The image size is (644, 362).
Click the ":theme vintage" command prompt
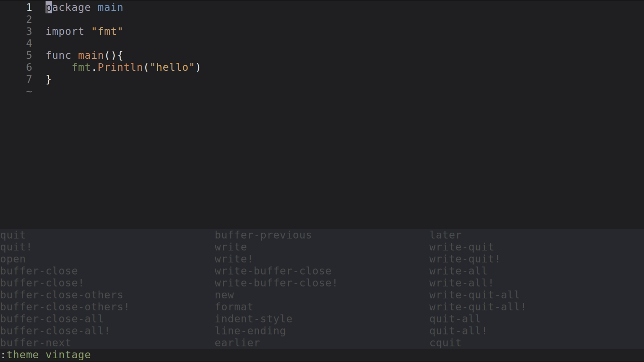[x=46, y=355]
